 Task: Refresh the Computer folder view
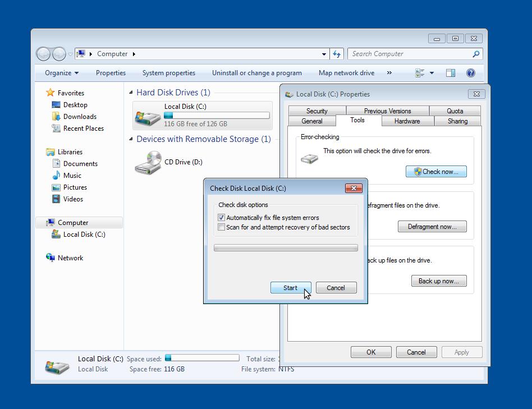(337, 54)
